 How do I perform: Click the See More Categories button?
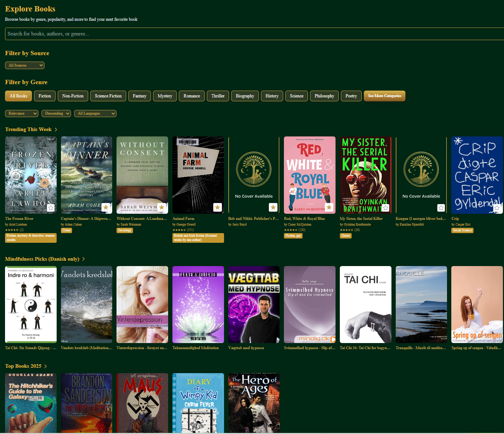pyautogui.click(x=384, y=96)
